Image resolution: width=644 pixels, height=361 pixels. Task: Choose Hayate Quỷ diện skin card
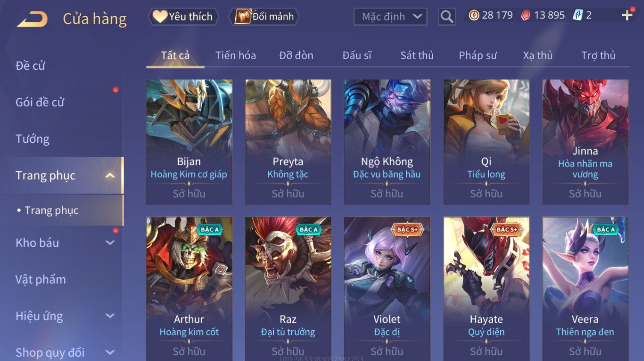click(x=486, y=289)
